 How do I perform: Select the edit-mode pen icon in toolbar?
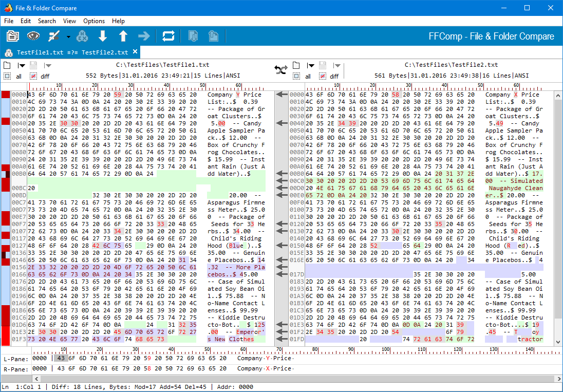[53, 36]
